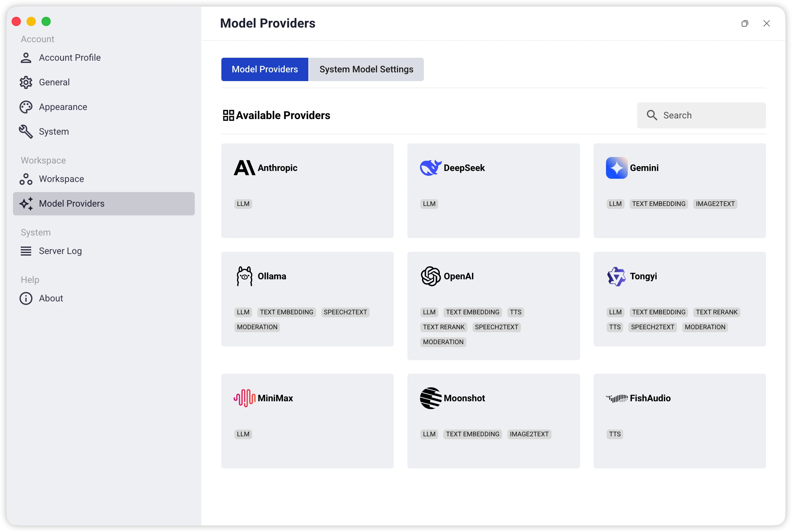Select the FishAudio provider name
Image resolution: width=792 pixels, height=532 pixels.
point(650,398)
